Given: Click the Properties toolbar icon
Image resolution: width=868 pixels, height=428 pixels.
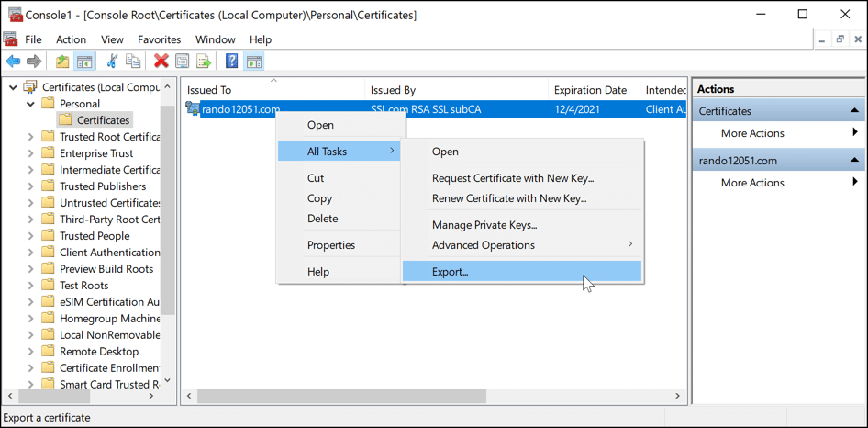Looking at the screenshot, I should [183, 62].
